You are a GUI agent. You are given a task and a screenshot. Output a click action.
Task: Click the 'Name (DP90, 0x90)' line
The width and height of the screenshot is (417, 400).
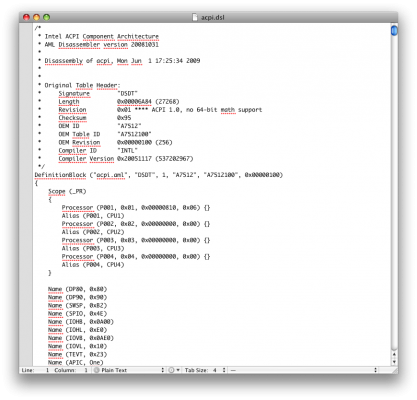(77, 297)
